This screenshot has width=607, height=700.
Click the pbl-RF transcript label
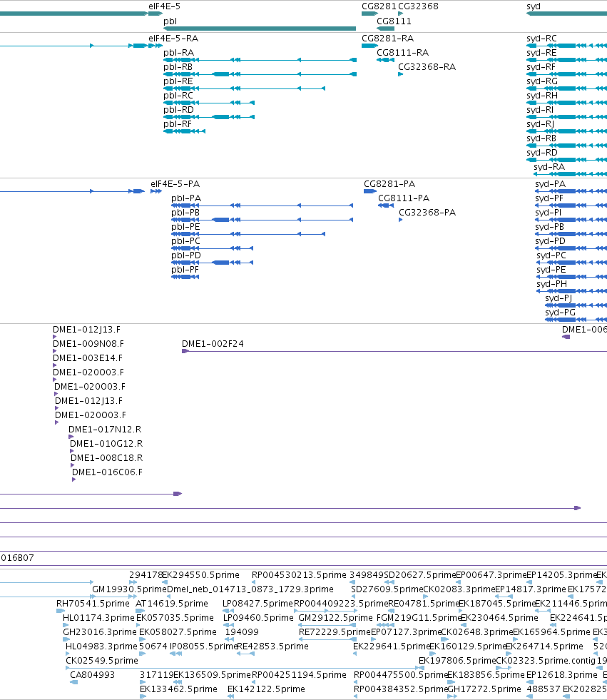coord(178,124)
